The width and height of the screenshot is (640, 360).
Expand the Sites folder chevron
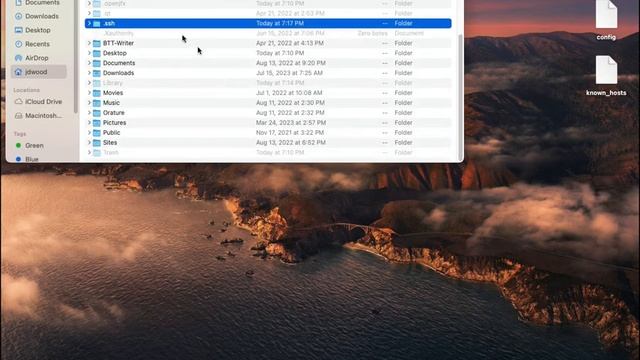click(89, 142)
